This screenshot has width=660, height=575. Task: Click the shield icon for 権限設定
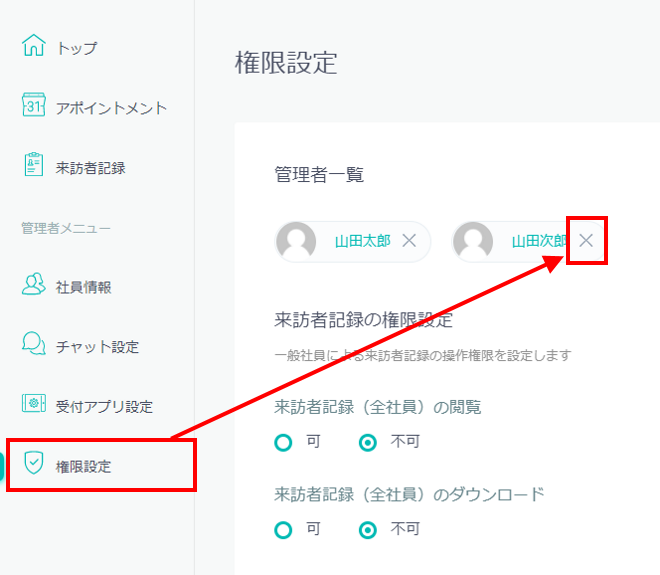pyautogui.click(x=34, y=465)
